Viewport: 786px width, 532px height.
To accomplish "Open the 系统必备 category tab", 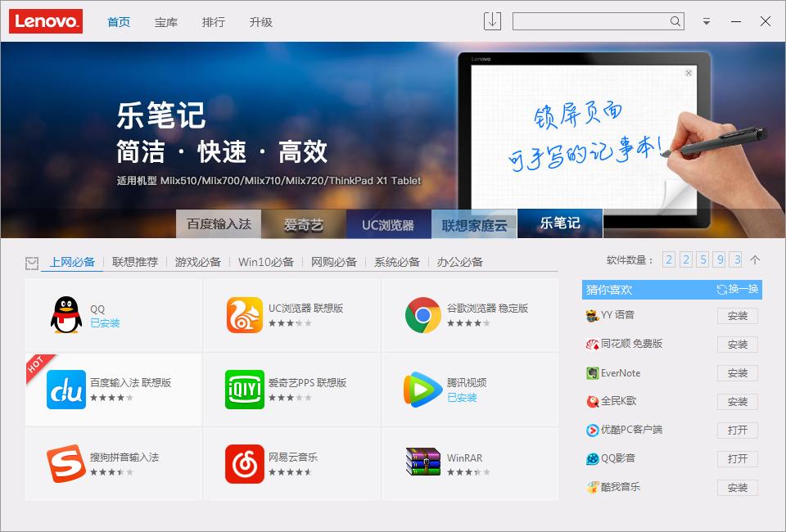I will pyautogui.click(x=395, y=262).
